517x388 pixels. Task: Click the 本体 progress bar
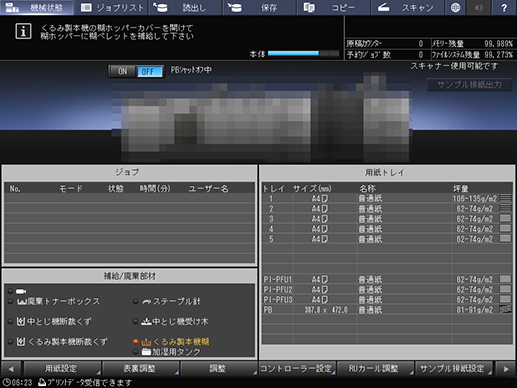(x=303, y=53)
